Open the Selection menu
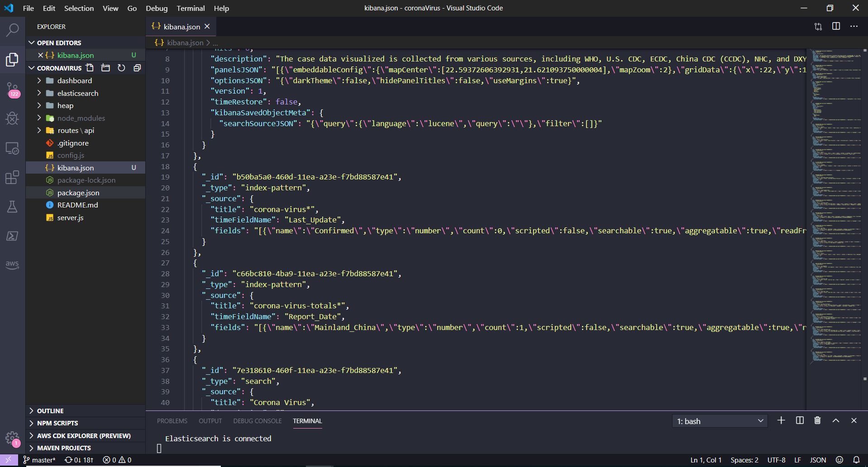 79,8
